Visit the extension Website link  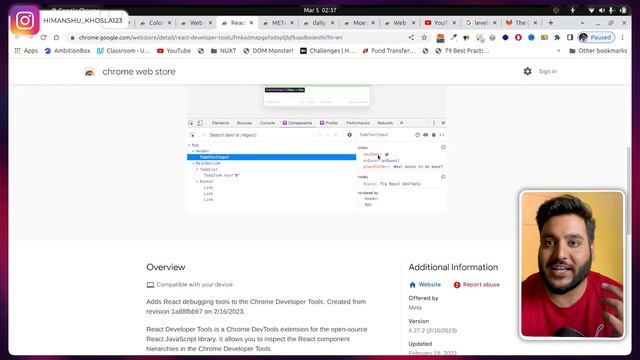(x=425, y=284)
